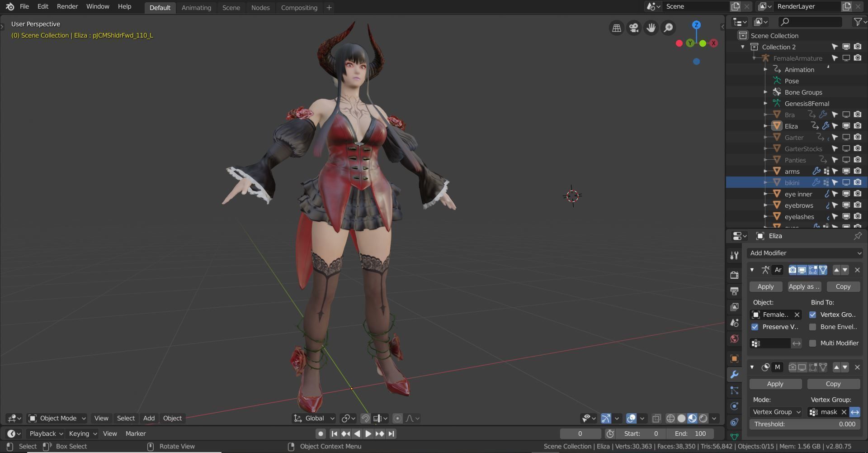Open the Render menu
Image resolution: width=868 pixels, height=453 pixels.
coord(67,6)
